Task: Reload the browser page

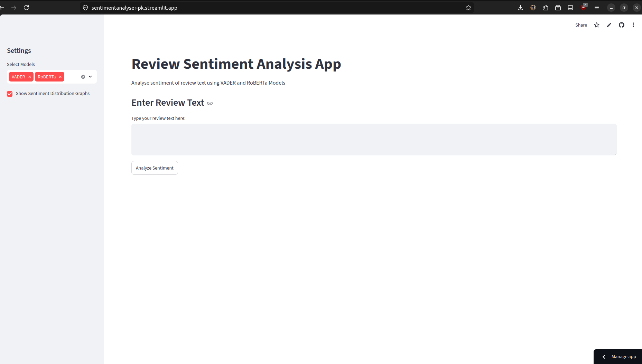Action: click(26, 8)
